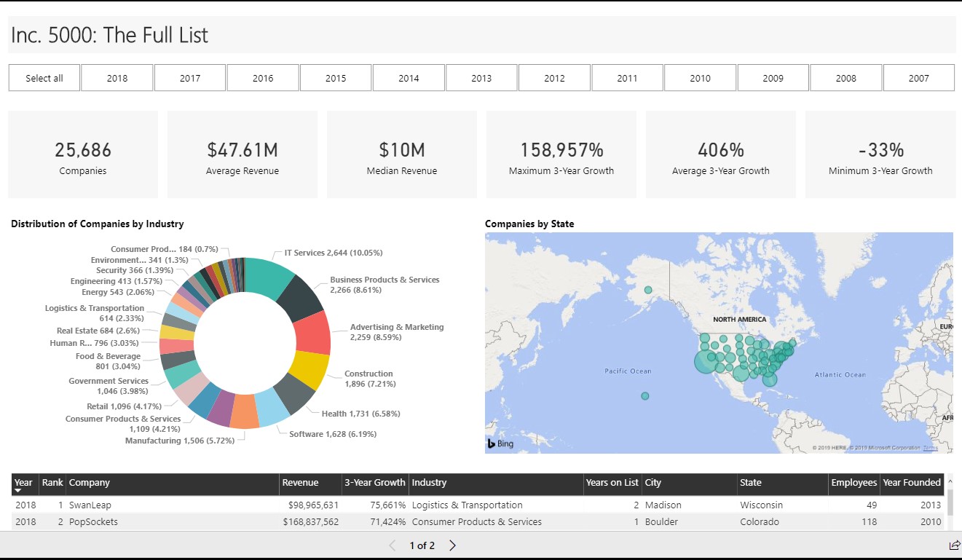Filter by year 2018

(x=117, y=78)
